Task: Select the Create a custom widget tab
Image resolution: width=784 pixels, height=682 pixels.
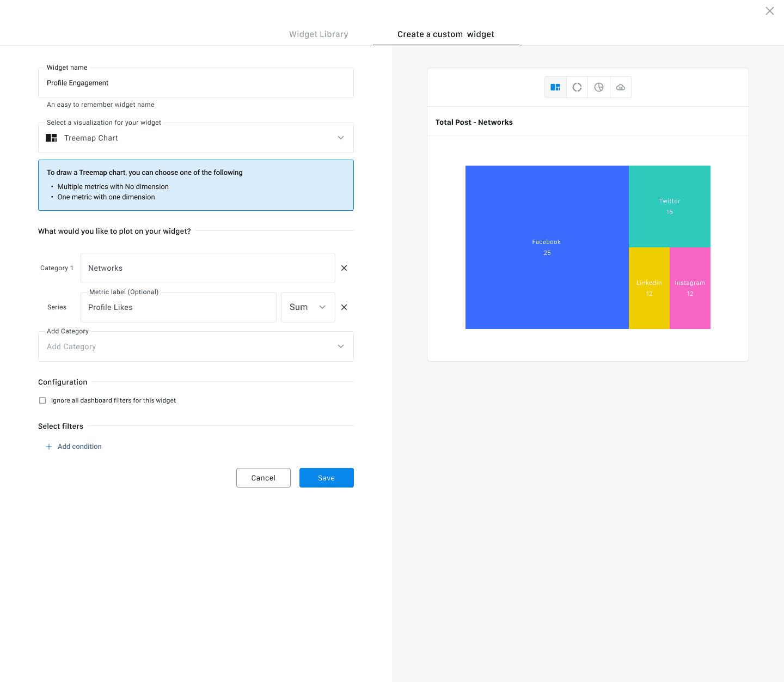Action: pos(445,34)
